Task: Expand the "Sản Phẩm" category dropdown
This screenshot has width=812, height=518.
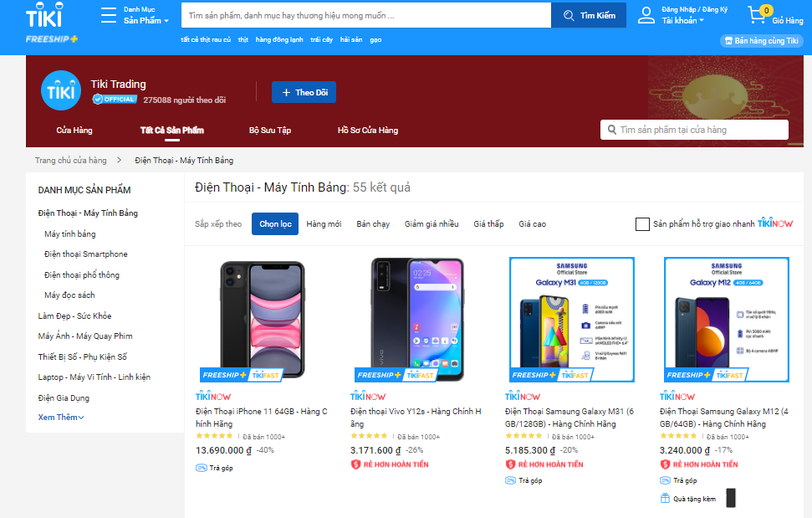Action: [x=146, y=20]
